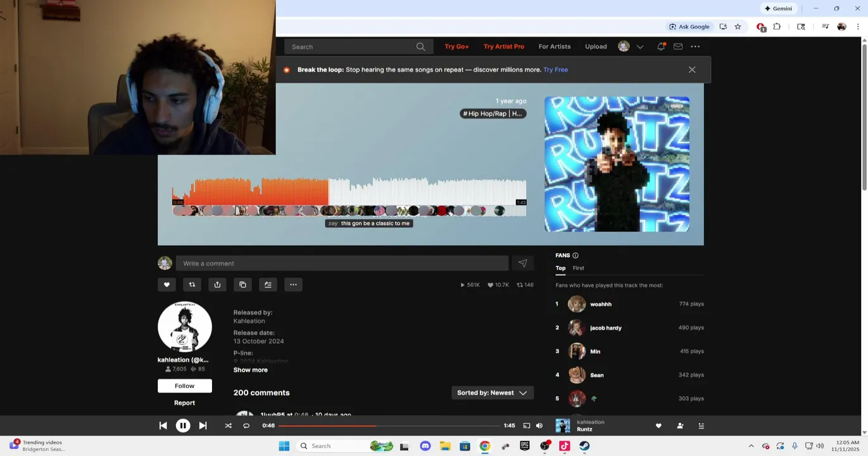Screen dimensions: 868x456
Task: Show hidden system tray icons
Action: 751,446
